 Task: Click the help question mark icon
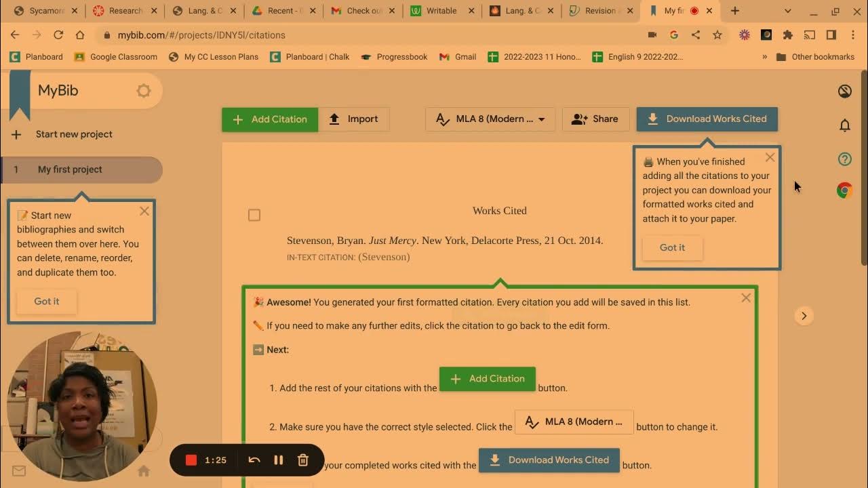point(845,159)
